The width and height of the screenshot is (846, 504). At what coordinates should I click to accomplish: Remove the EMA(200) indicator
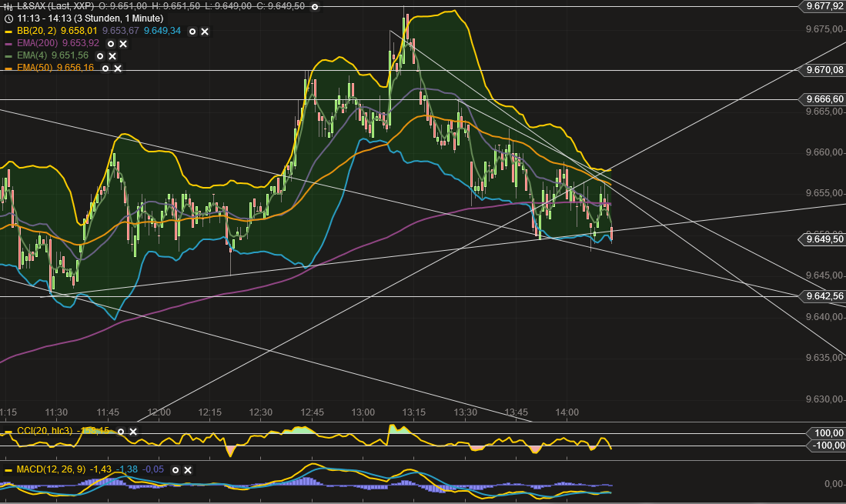(x=122, y=44)
